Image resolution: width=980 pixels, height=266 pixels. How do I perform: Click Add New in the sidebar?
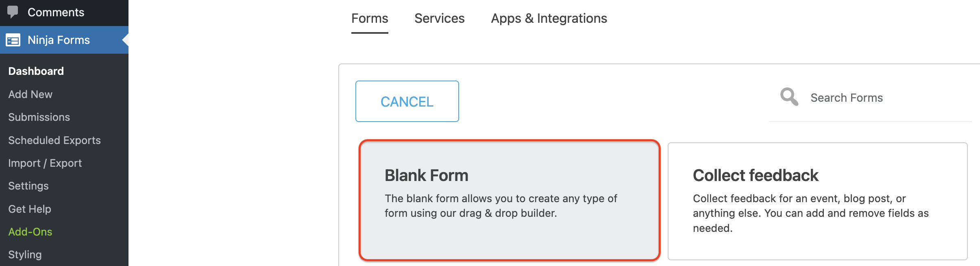(30, 94)
